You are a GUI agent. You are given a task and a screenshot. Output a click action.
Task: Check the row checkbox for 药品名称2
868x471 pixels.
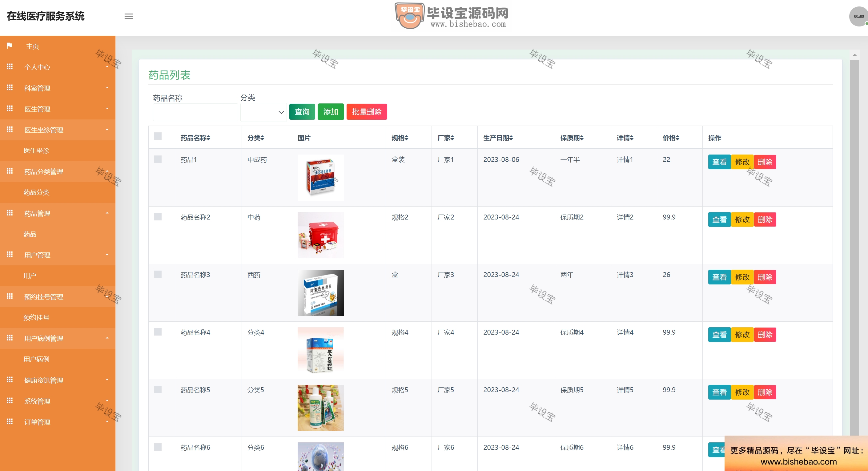(x=158, y=217)
